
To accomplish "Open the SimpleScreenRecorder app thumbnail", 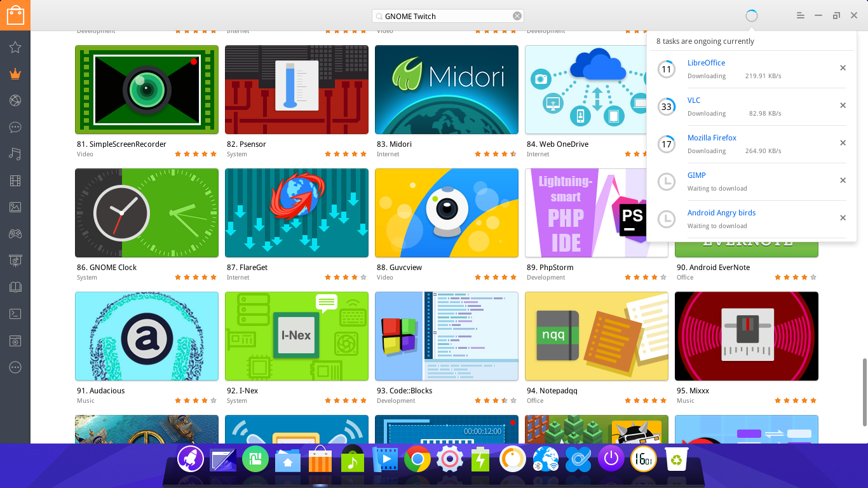I will 147,90.
